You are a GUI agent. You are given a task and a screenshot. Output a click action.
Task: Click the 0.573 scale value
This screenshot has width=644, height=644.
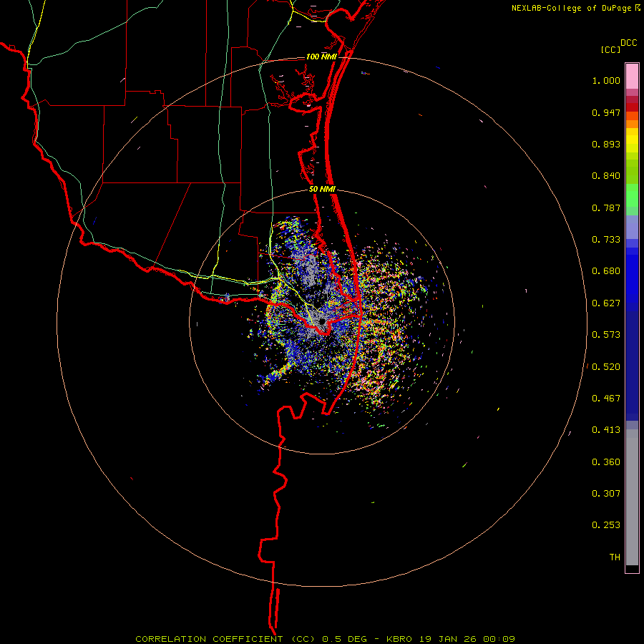click(606, 335)
